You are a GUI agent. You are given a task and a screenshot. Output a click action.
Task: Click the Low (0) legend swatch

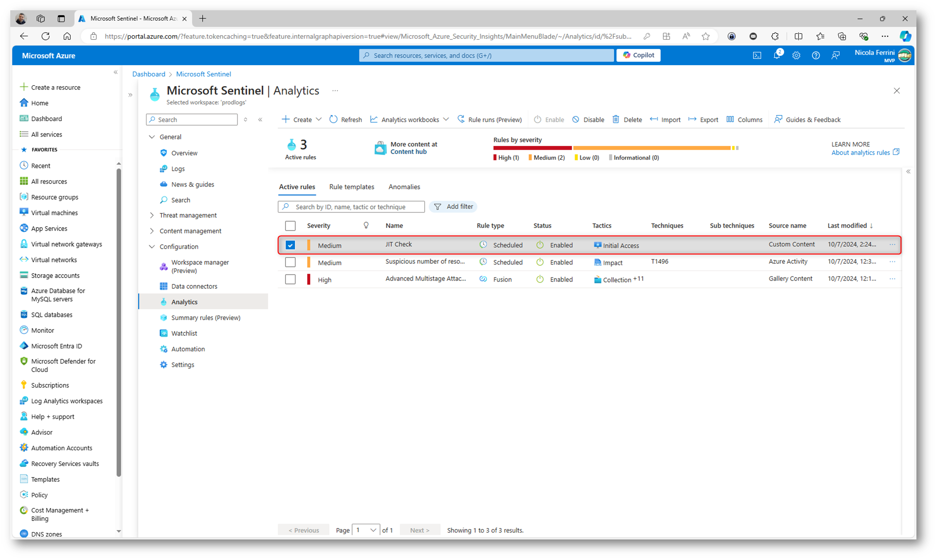576,158
